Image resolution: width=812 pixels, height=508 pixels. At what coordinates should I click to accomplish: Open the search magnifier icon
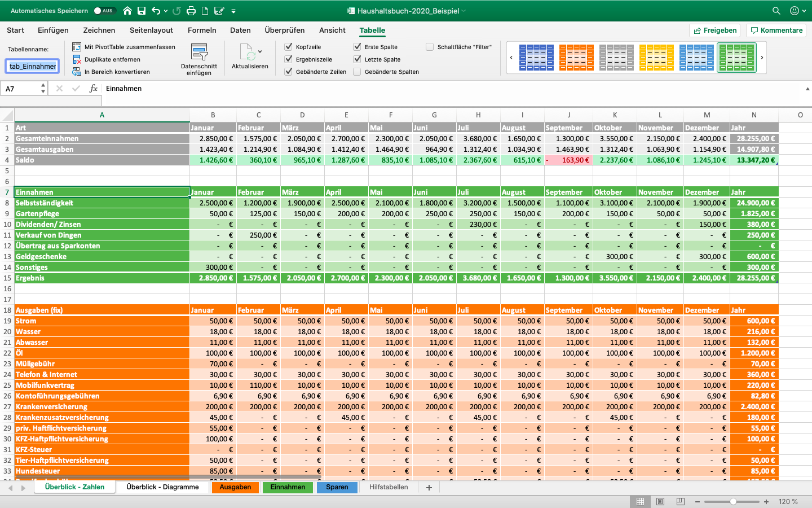(x=776, y=11)
